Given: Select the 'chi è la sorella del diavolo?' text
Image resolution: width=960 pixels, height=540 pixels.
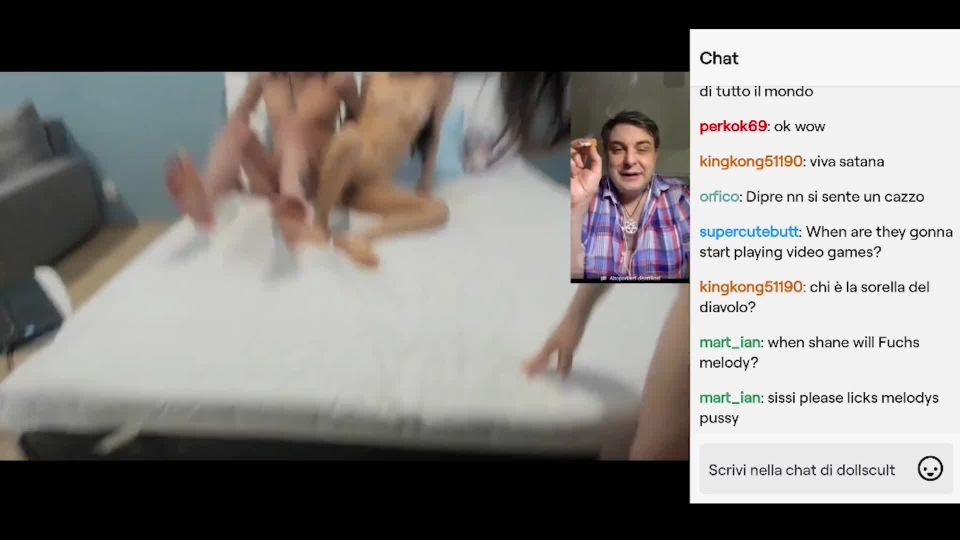Looking at the screenshot, I should point(815,297).
